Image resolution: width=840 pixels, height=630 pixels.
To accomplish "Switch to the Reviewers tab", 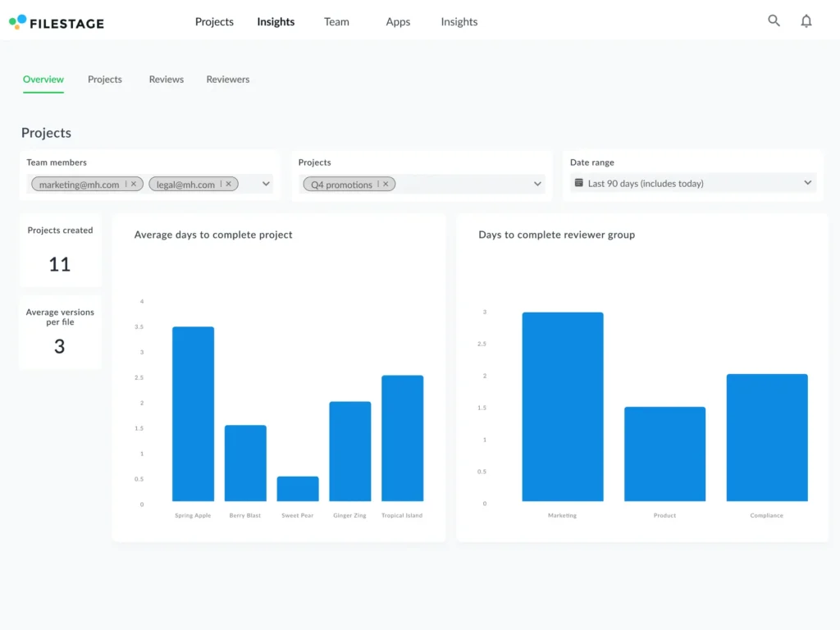I will tap(227, 79).
